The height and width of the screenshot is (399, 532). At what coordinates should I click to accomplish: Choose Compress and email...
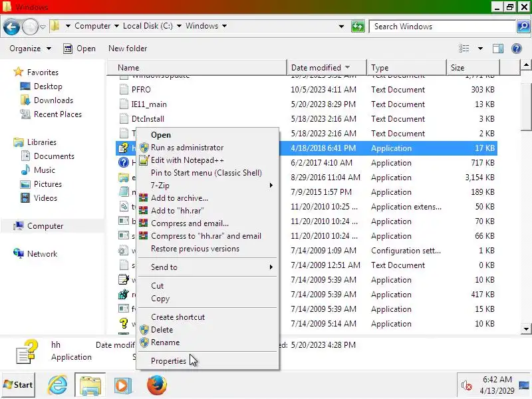(207, 223)
